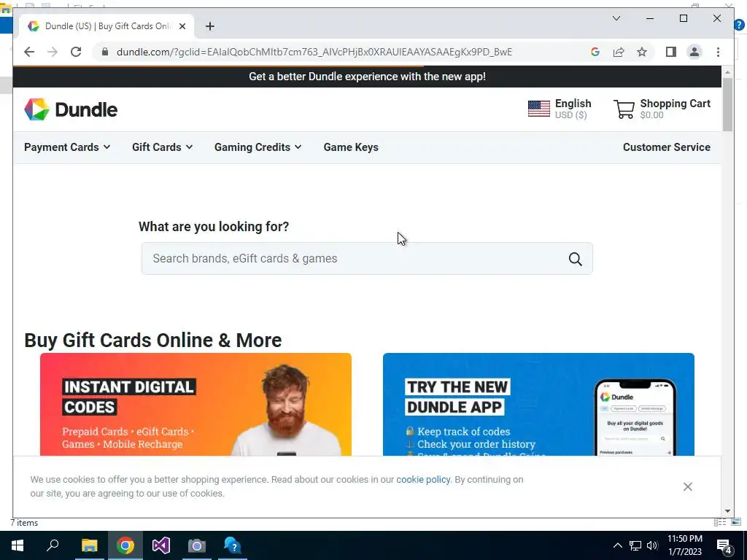This screenshot has height=560, width=747.
Task: Open the Game Keys menu item
Action: (351, 147)
